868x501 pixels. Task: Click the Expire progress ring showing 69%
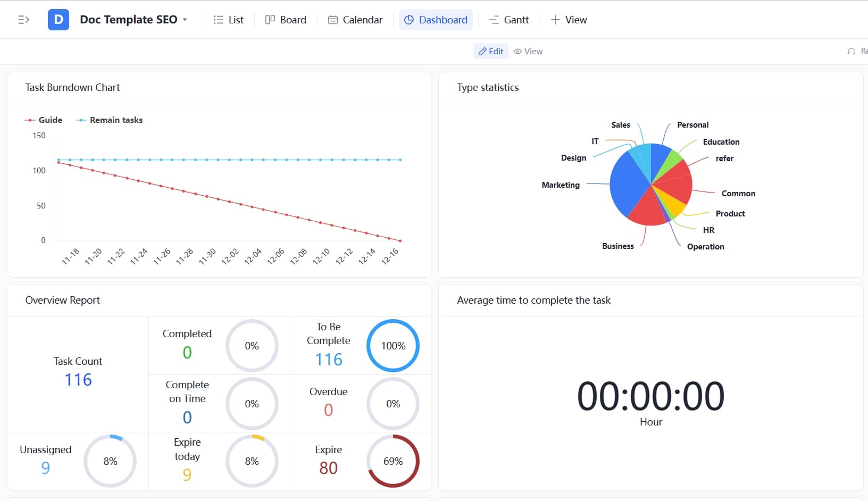[x=393, y=461]
